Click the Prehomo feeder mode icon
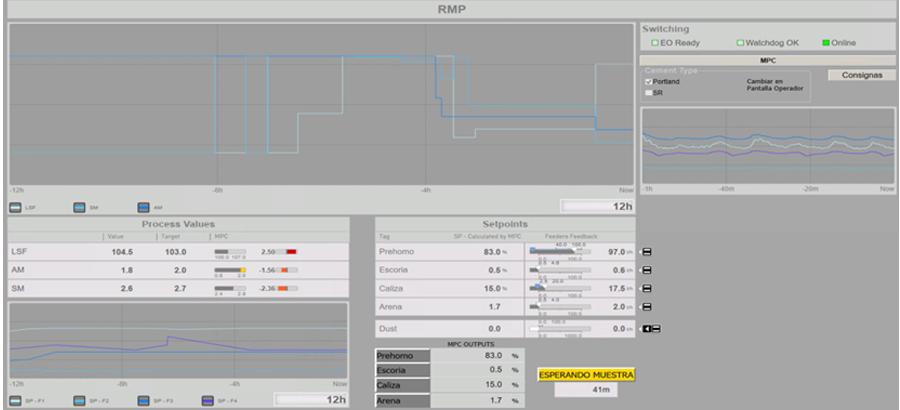The height and width of the screenshot is (410, 900). (x=646, y=252)
